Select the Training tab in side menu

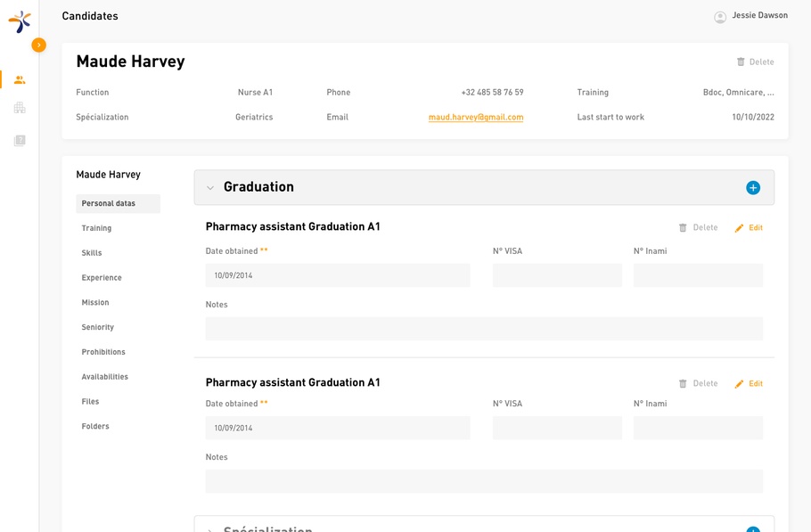click(96, 228)
